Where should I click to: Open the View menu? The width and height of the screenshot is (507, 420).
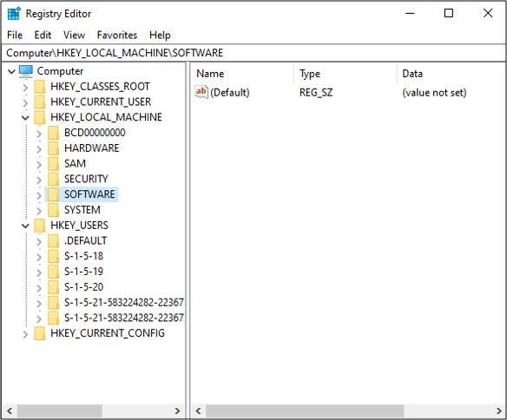point(74,35)
